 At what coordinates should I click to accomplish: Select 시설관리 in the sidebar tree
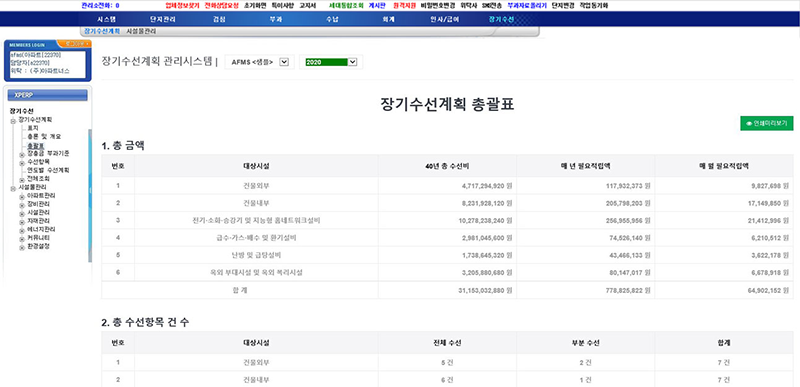(x=38, y=212)
